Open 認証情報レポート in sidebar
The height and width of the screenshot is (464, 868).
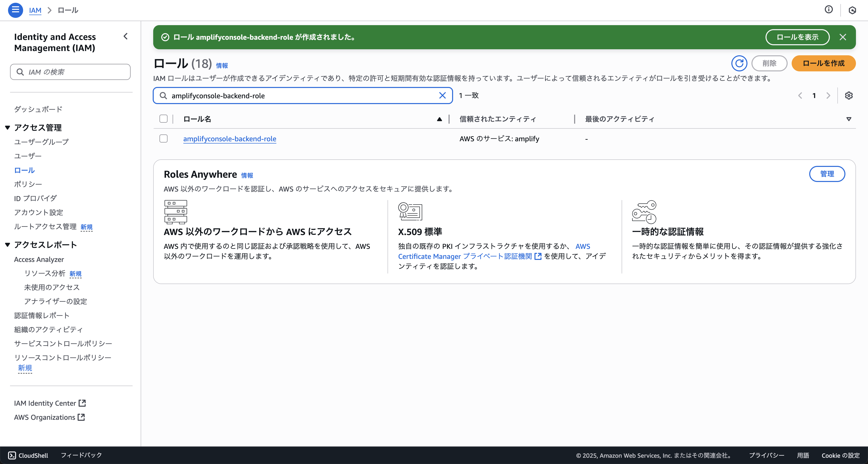pyautogui.click(x=42, y=315)
